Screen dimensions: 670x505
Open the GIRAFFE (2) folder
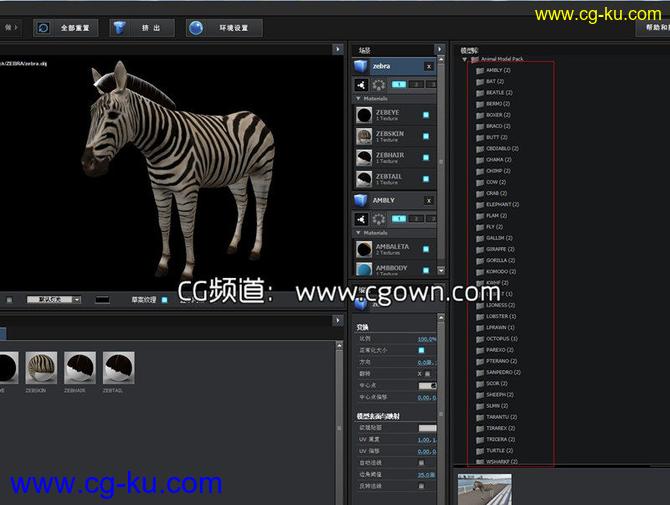(x=495, y=249)
